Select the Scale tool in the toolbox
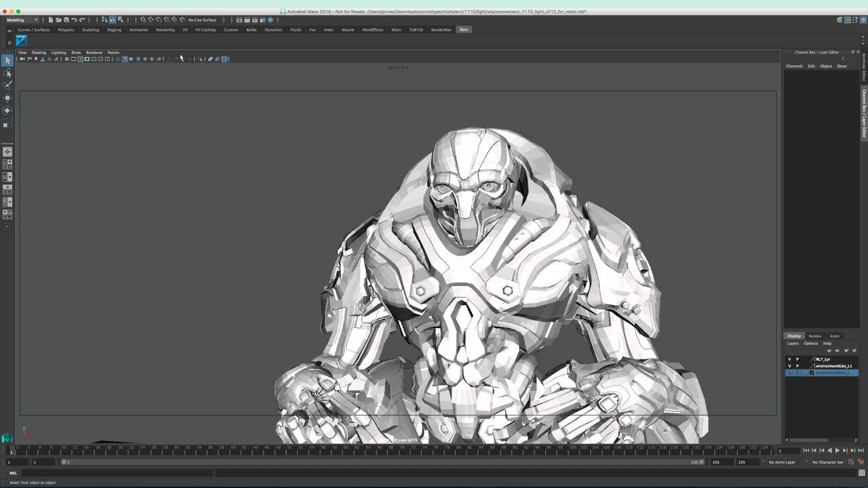This screenshot has width=868, height=488. point(7,124)
